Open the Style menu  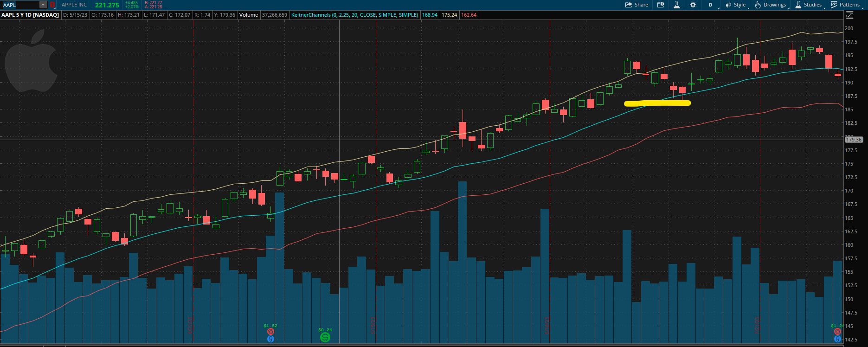735,5
